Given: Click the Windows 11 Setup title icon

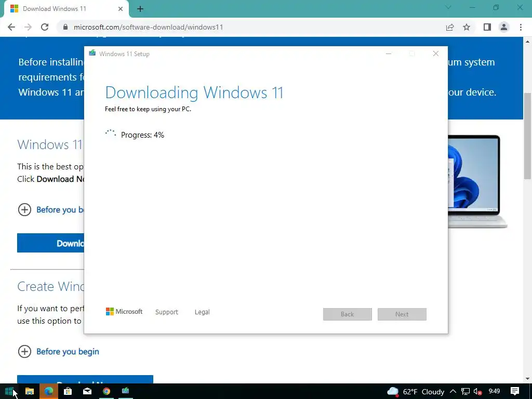Looking at the screenshot, I should (x=92, y=54).
